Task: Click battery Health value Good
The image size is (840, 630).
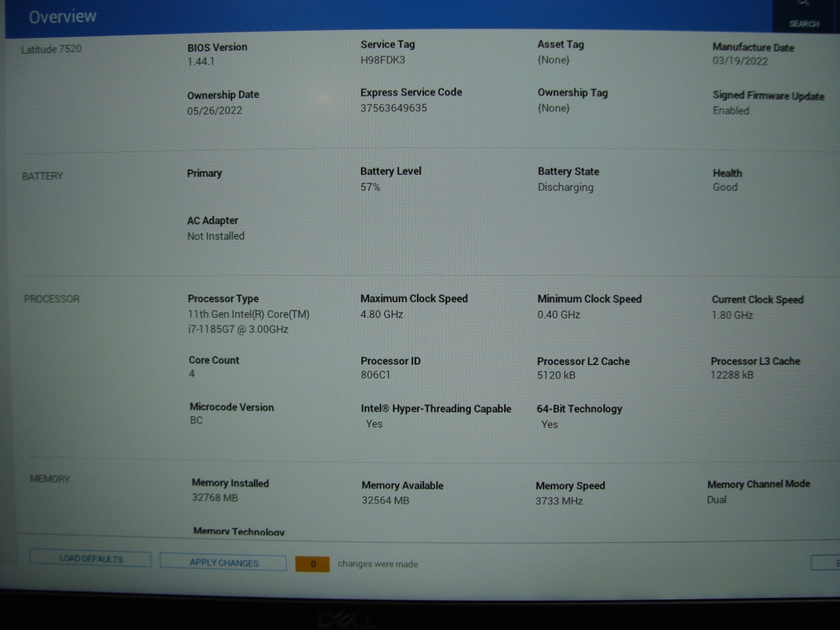Action: [725, 187]
